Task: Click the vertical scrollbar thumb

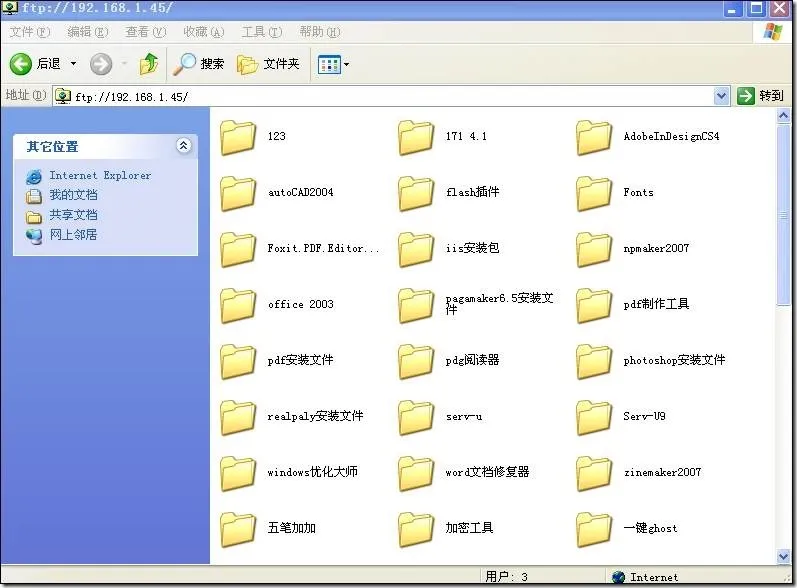Action: pos(783,215)
